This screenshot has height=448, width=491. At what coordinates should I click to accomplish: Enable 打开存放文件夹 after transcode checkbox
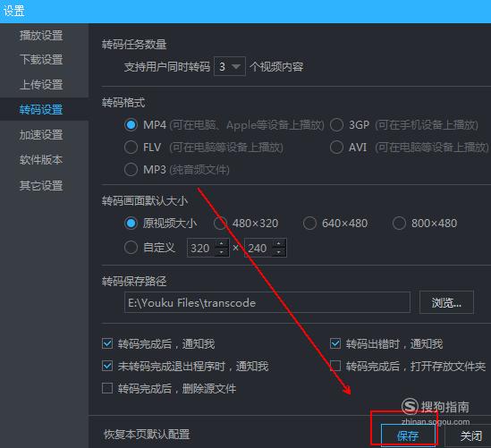[x=335, y=366]
